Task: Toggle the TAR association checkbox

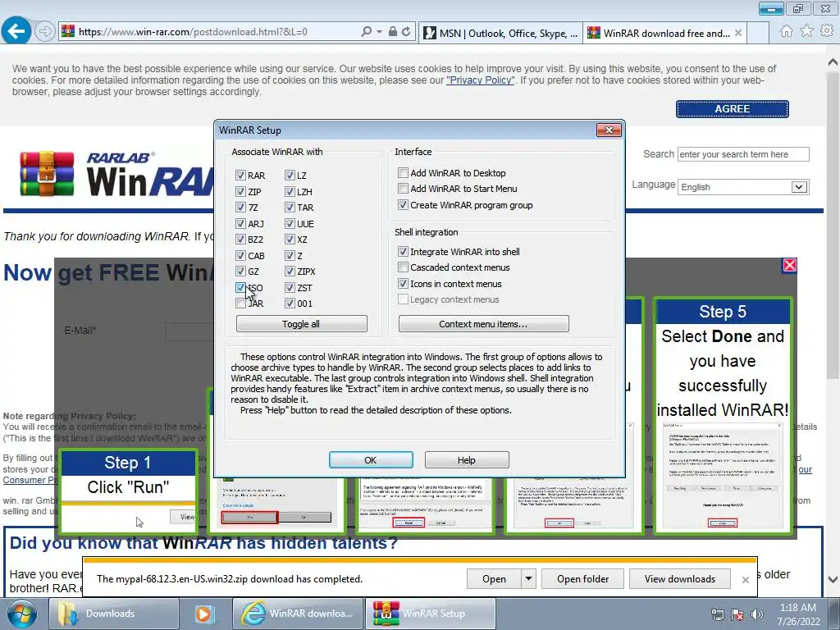Action: (290, 208)
